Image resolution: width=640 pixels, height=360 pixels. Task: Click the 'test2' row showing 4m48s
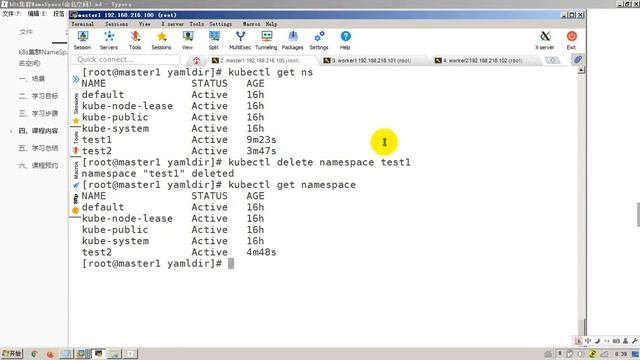179,252
